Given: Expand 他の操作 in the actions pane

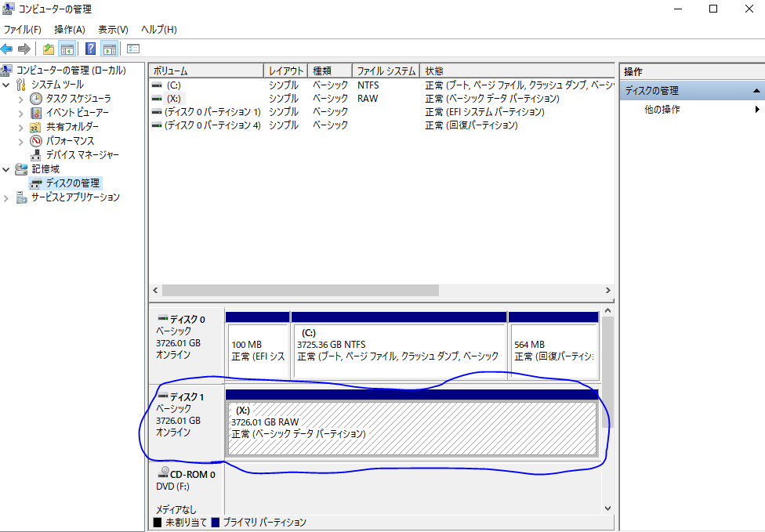Looking at the screenshot, I should (x=757, y=110).
